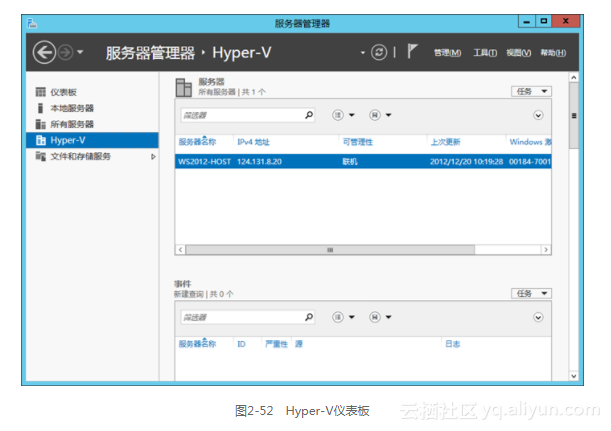Open 任务 dropdown in 服务器 section
The height and width of the screenshot is (431, 611).
(x=531, y=92)
